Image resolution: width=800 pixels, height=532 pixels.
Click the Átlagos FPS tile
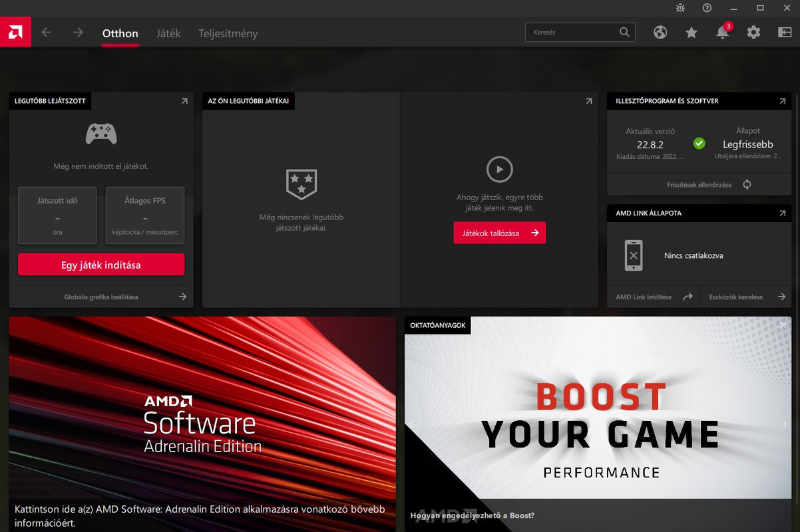145,215
